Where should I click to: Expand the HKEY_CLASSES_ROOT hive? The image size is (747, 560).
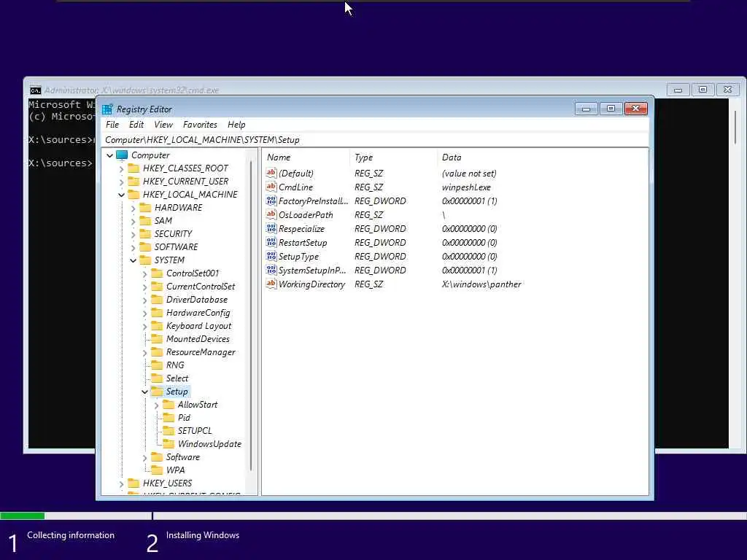coord(122,168)
